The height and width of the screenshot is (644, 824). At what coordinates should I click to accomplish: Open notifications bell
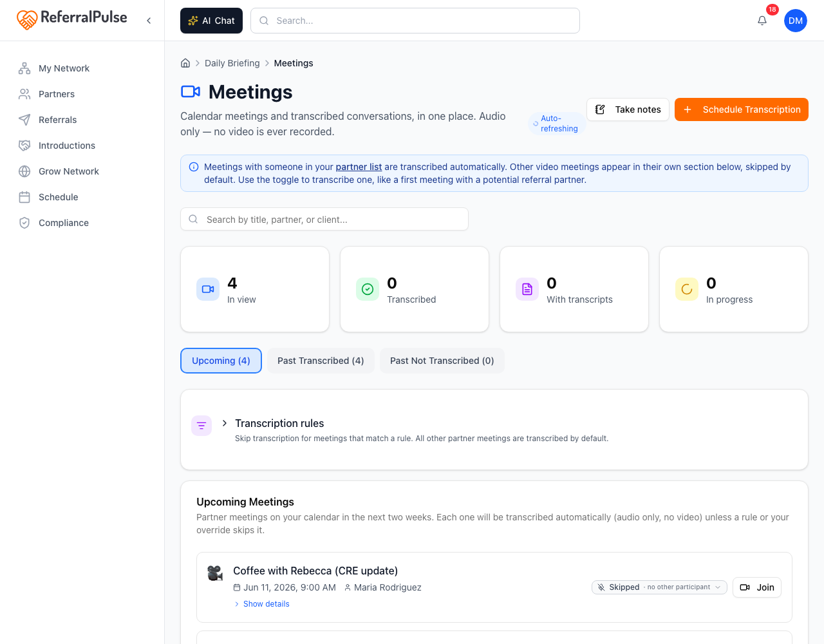pyautogui.click(x=762, y=21)
